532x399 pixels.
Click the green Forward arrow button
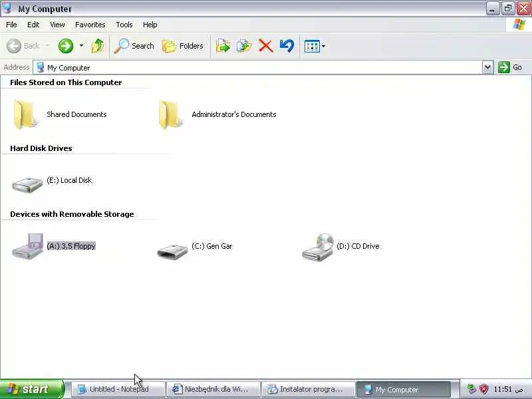[x=66, y=46]
